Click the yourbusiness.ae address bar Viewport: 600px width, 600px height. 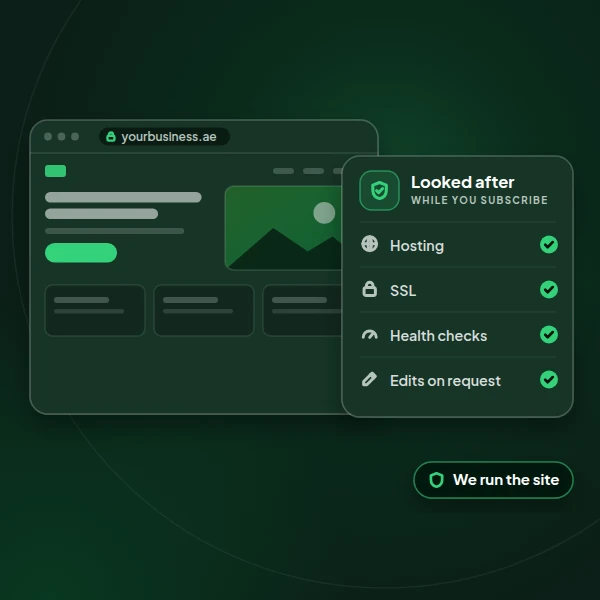[x=165, y=137]
